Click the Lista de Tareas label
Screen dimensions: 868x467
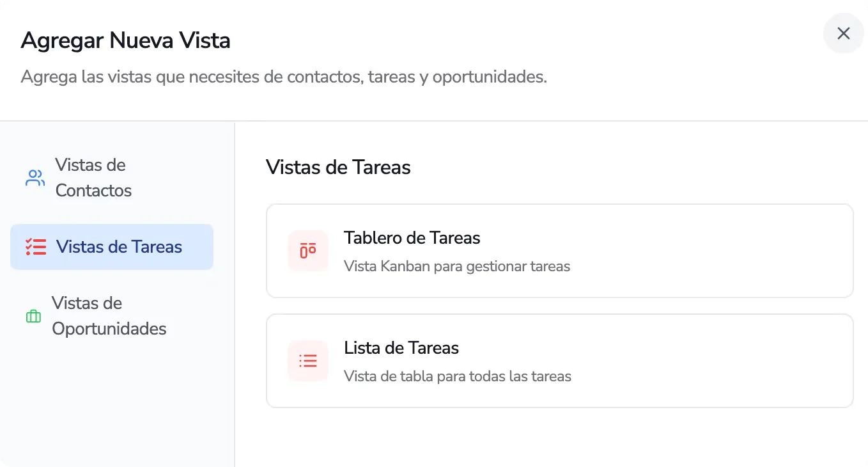click(x=401, y=347)
